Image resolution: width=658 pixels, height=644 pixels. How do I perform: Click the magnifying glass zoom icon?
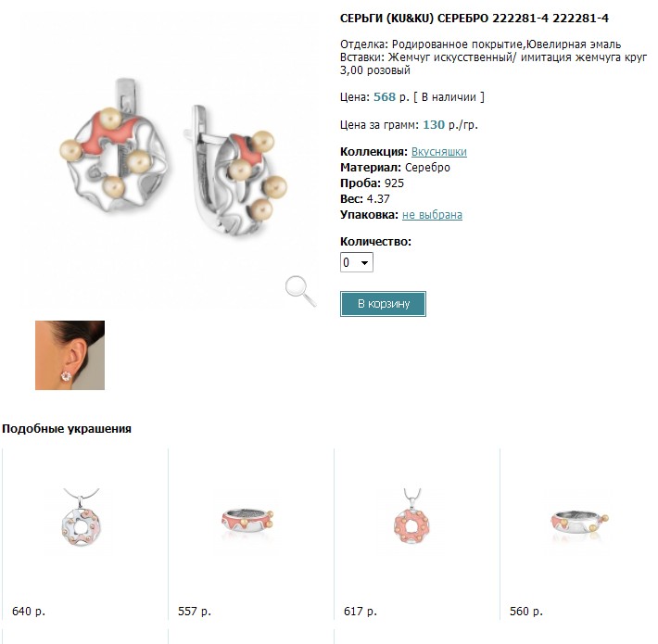tap(299, 290)
